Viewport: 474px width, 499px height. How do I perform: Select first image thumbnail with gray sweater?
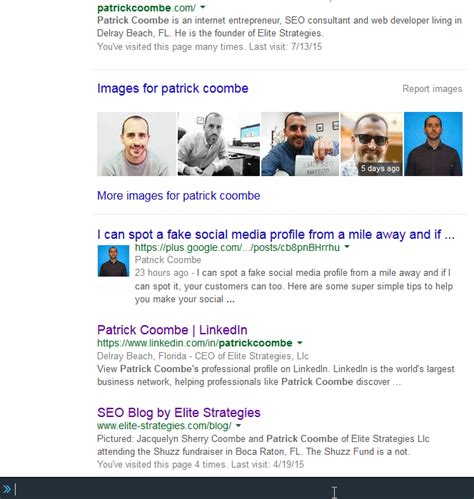click(136, 144)
